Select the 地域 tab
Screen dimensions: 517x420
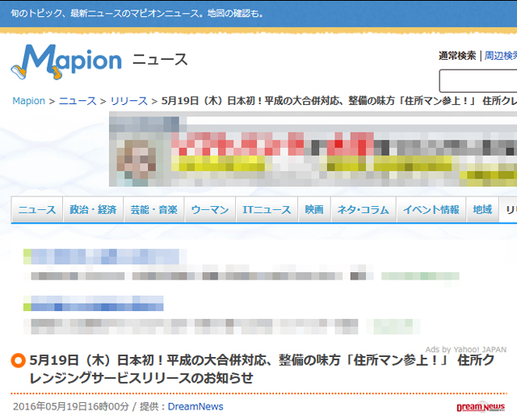pos(482,210)
